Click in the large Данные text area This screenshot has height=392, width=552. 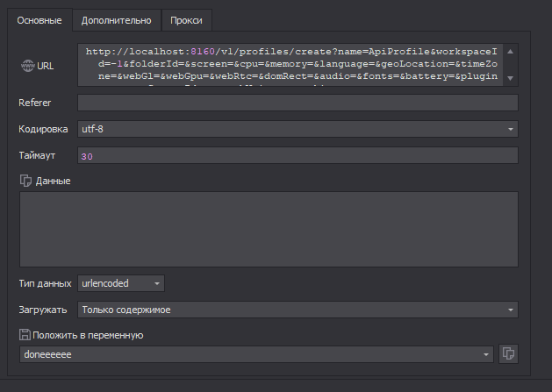pos(268,229)
